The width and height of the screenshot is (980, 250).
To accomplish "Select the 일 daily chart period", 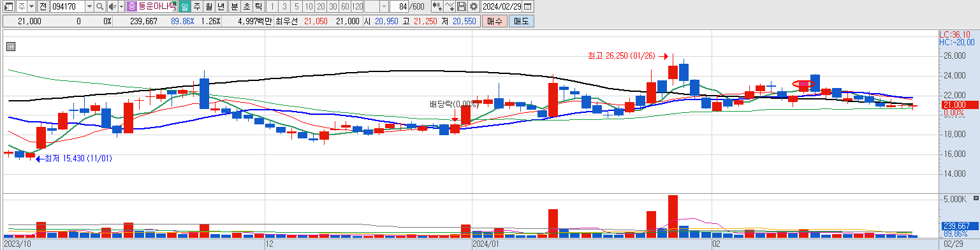I will click(184, 6).
